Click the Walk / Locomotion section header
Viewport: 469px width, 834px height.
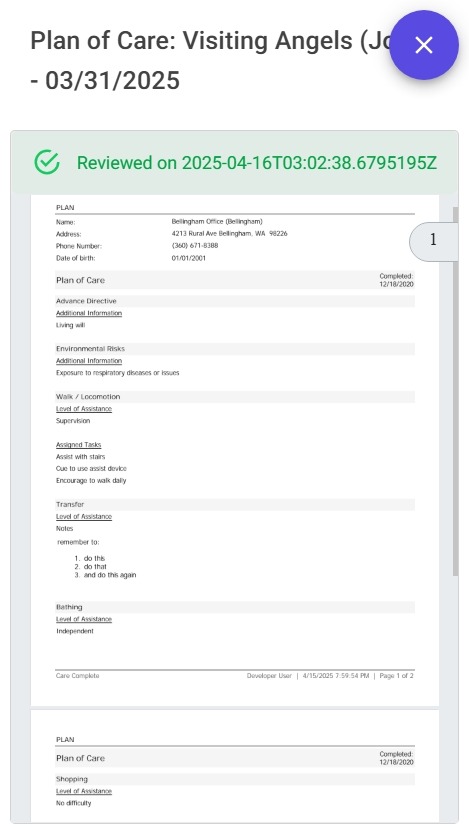point(235,397)
